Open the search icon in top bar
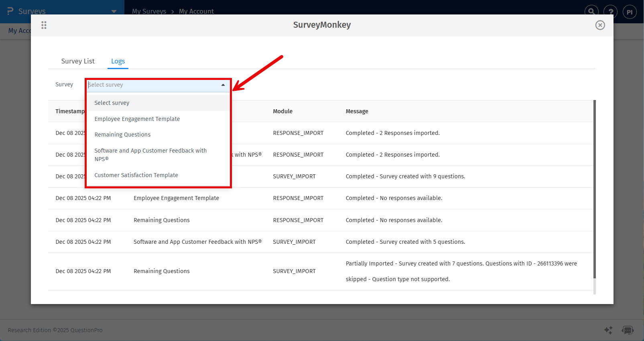644x341 pixels. pyautogui.click(x=591, y=12)
